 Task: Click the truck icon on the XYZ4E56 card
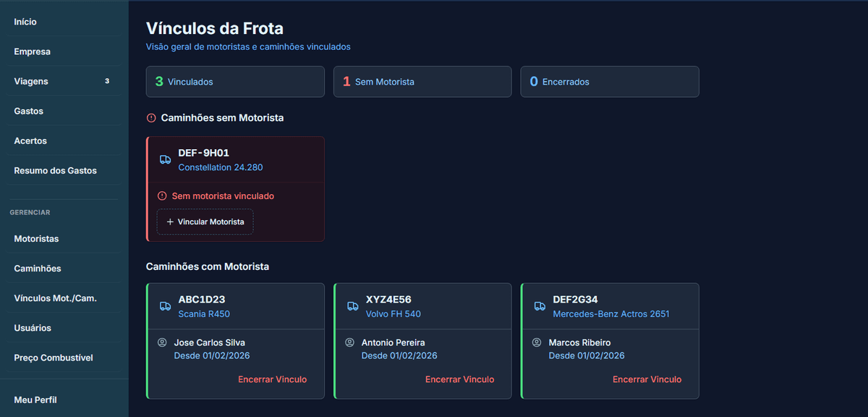[x=352, y=306]
